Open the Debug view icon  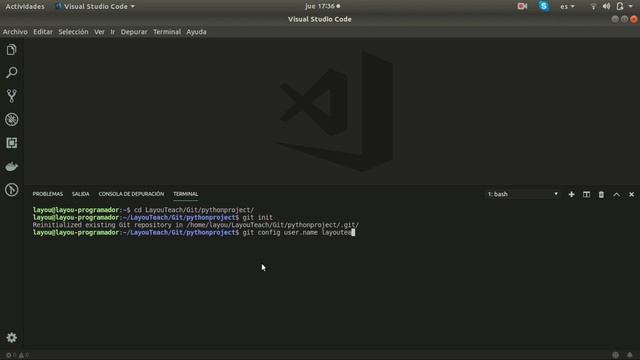[11, 120]
